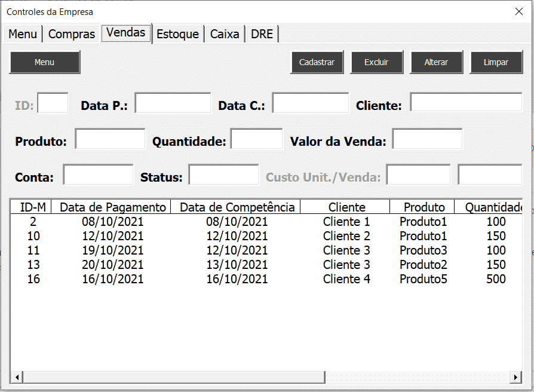Select the row with ID-M 11
This screenshot has width=534, height=392.
point(266,250)
